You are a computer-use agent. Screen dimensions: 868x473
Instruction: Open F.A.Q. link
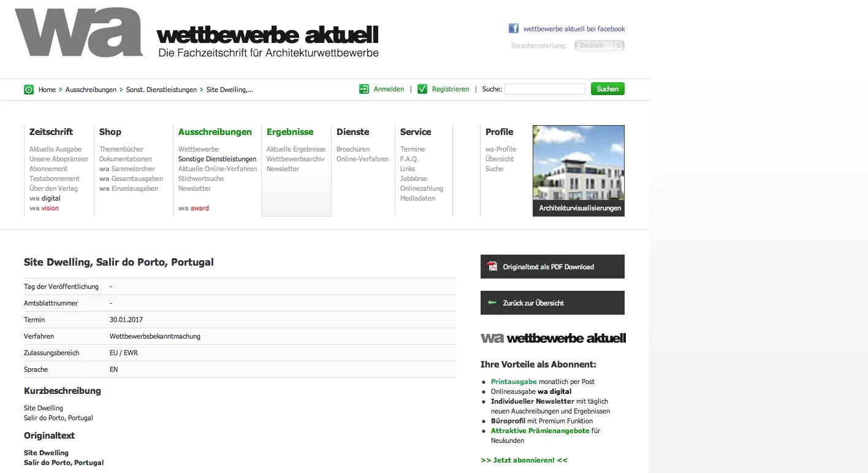click(x=409, y=159)
